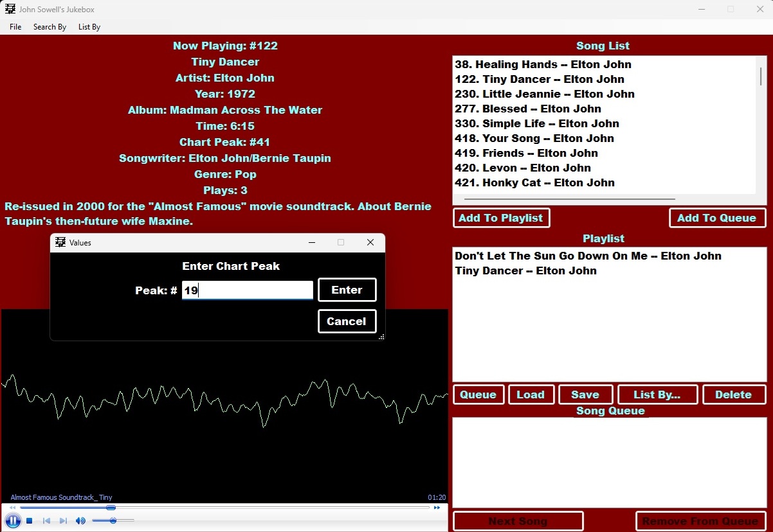The width and height of the screenshot is (773, 532).
Task: Click the volume slider
Action: click(113, 520)
